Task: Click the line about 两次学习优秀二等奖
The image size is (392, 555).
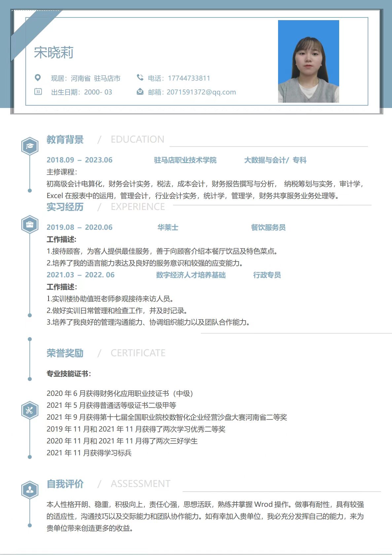Action: [136, 429]
